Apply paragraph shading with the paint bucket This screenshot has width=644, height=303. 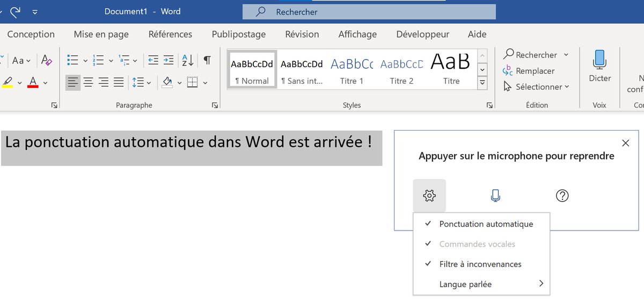[167, 82]
